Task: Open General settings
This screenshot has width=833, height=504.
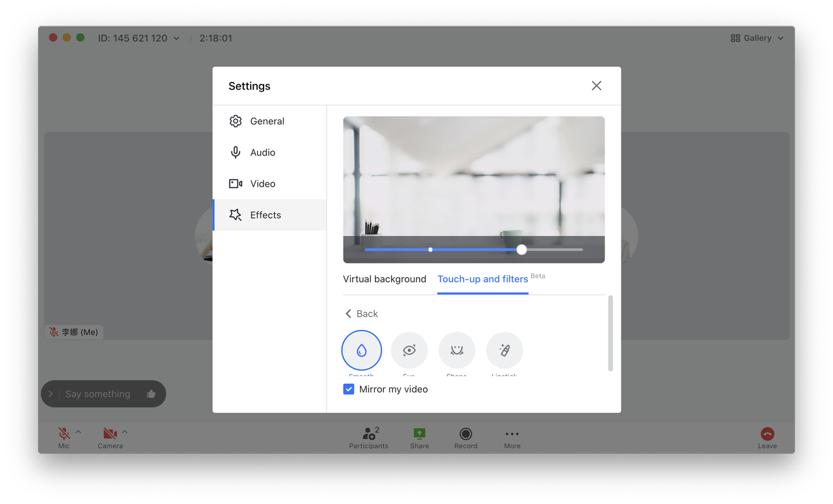Action: pos(269,121)
